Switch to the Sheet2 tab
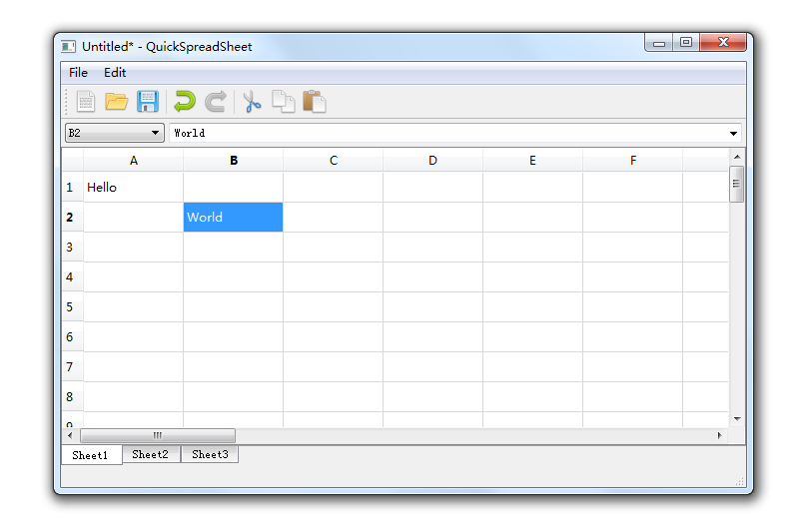 tap(151, 454)
